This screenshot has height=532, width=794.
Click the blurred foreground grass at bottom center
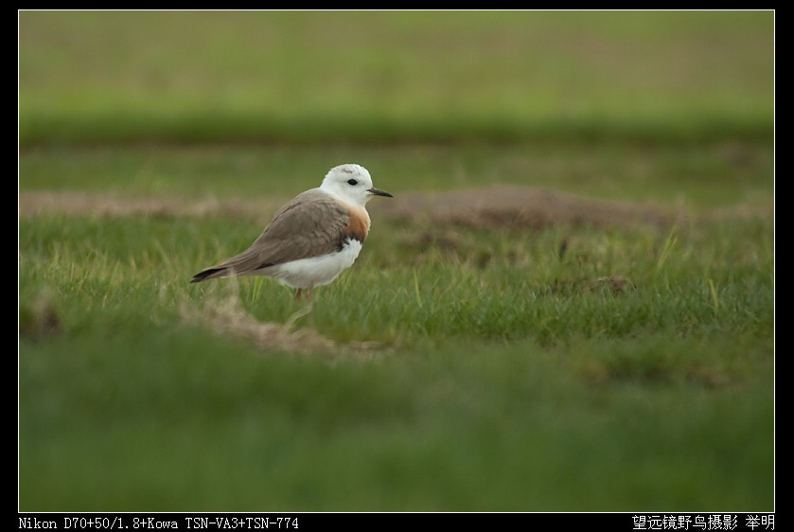tap(396, 445)
